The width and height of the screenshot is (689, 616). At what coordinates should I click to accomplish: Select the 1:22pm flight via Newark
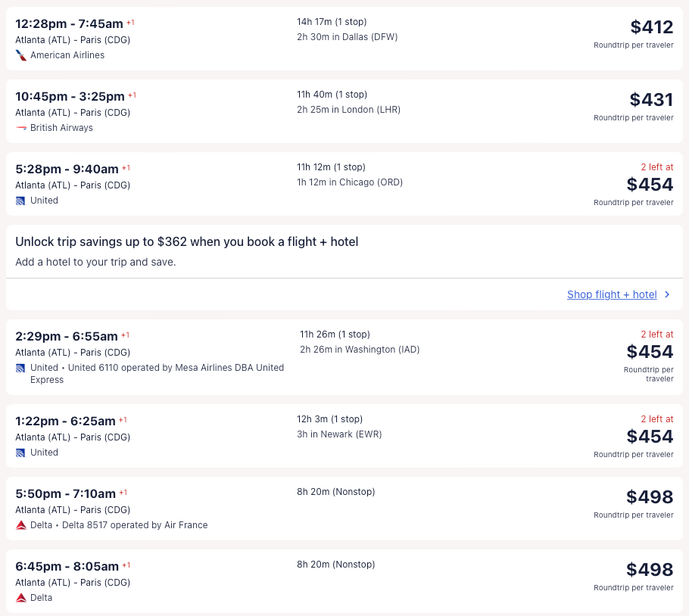[x=344, y=435]
